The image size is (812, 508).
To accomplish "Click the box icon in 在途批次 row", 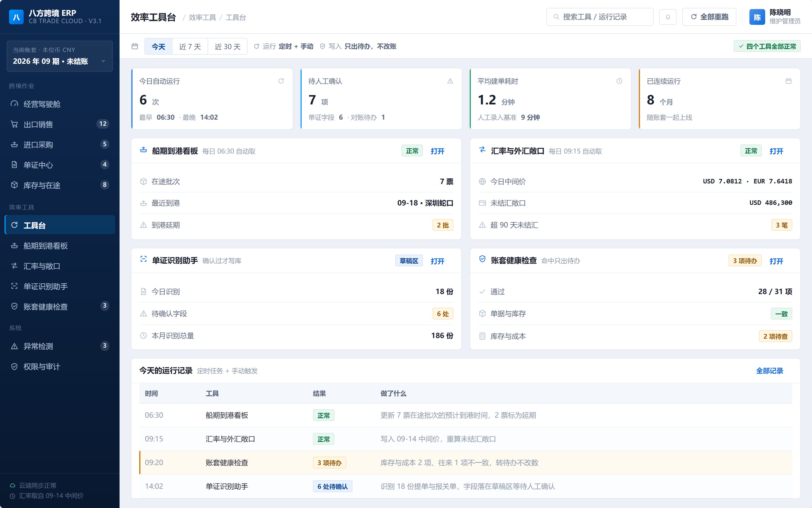I will point(143,181).
